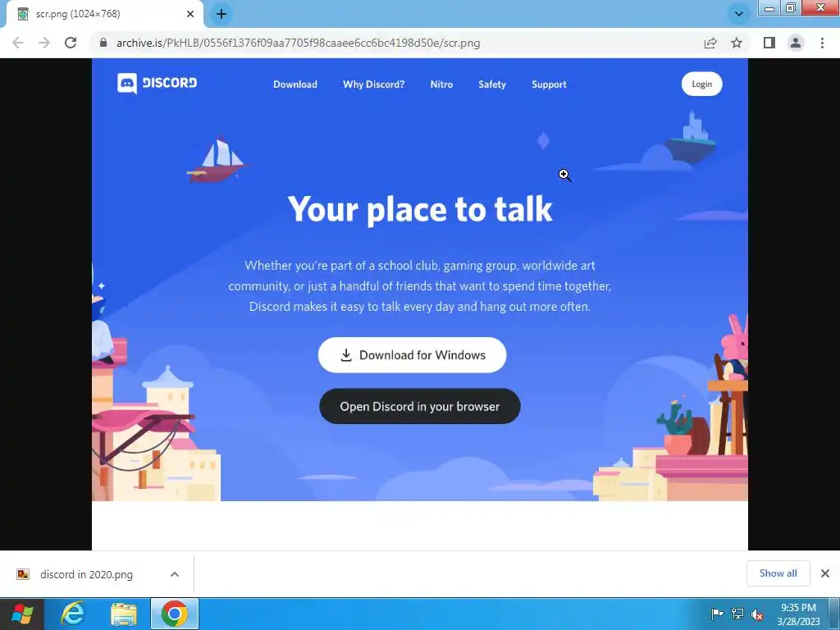Click the Why Discord? nav link
840x630 pixels.
(374, 84)
